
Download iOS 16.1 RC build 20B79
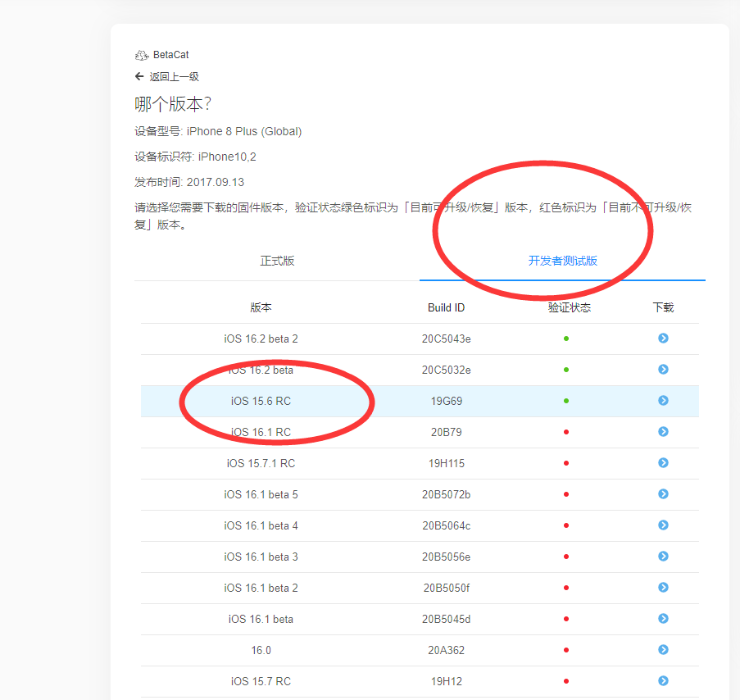click(x=663, y=432)
